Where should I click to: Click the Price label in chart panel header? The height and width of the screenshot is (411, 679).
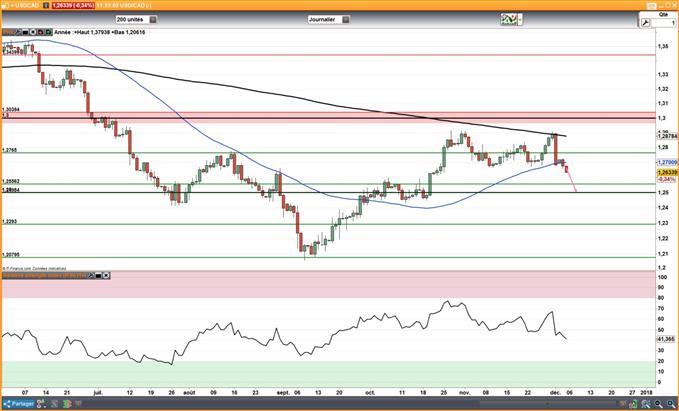tap(8, 32)
